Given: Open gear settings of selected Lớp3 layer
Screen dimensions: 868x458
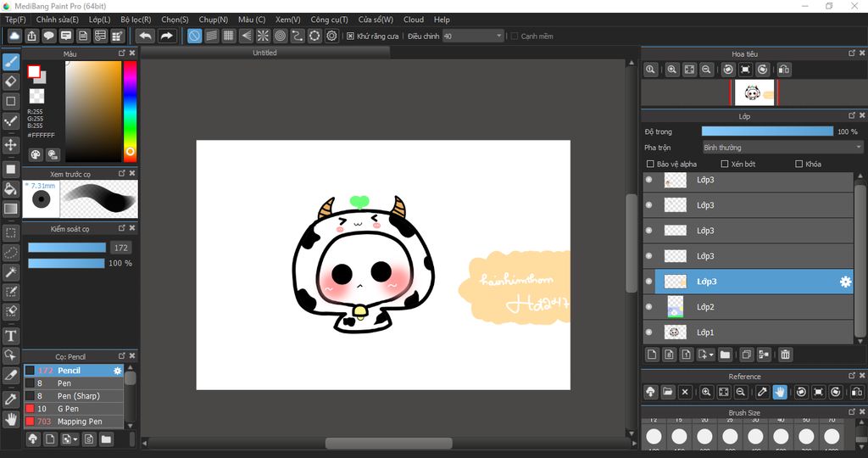Looking at the screenshot, I should [x=845, y=282].
